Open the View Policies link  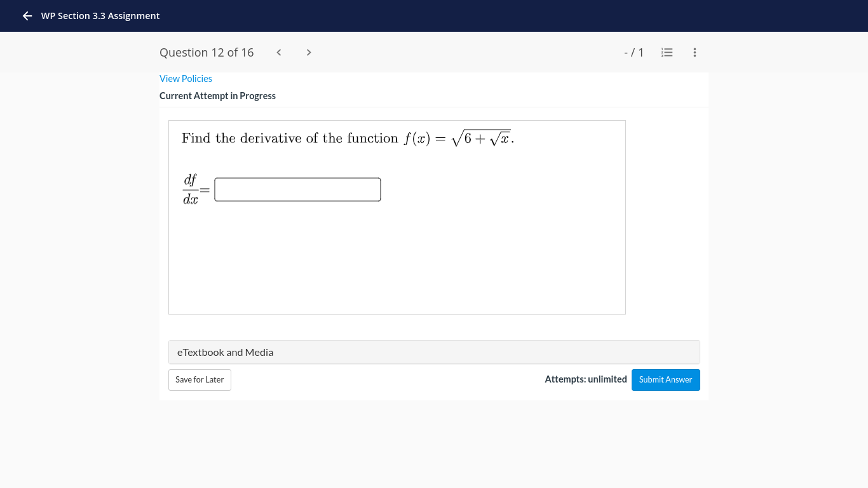coord(186,78)
